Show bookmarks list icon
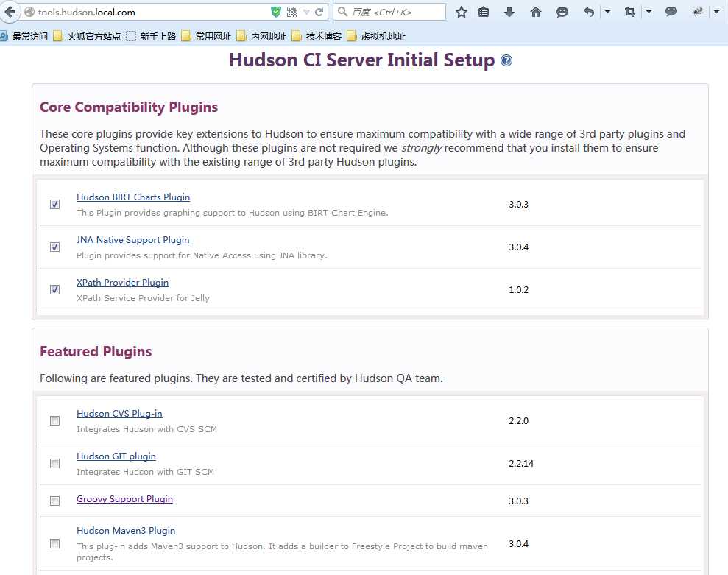This screenshot has width=728, height=575. point(484,12)
